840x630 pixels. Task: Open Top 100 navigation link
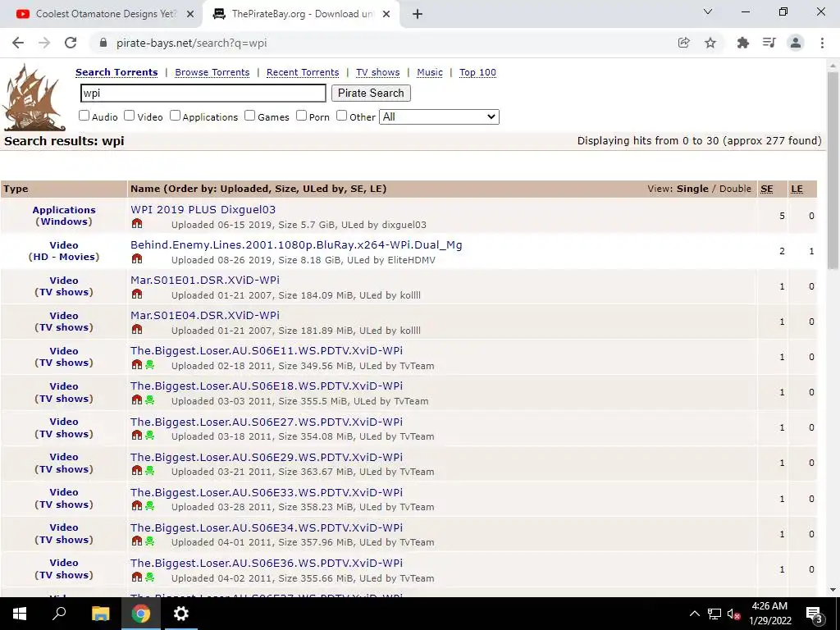click(x=478, y=72)
